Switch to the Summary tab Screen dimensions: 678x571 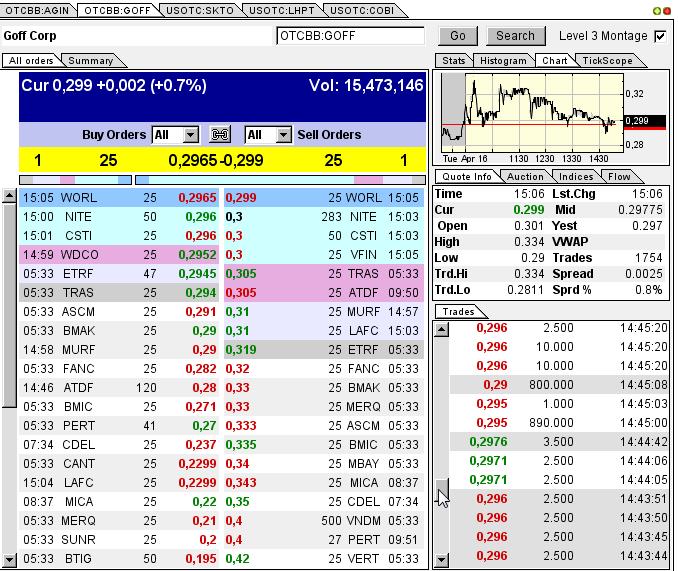(91, 61)
